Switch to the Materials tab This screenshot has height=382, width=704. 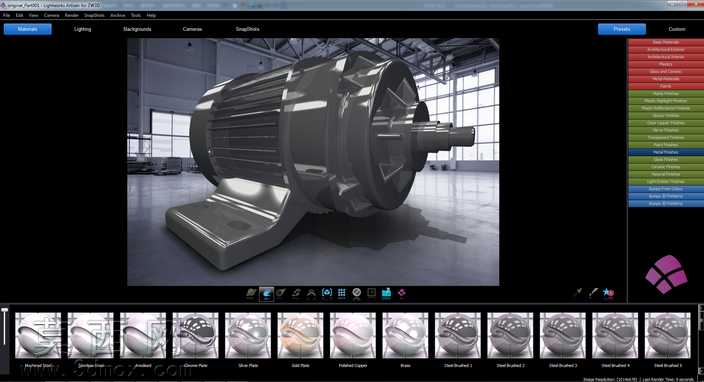click(27, 29)
